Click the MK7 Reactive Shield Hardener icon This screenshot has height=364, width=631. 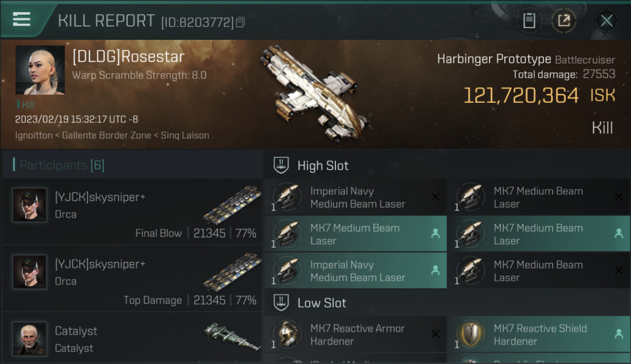click(470, 334)
